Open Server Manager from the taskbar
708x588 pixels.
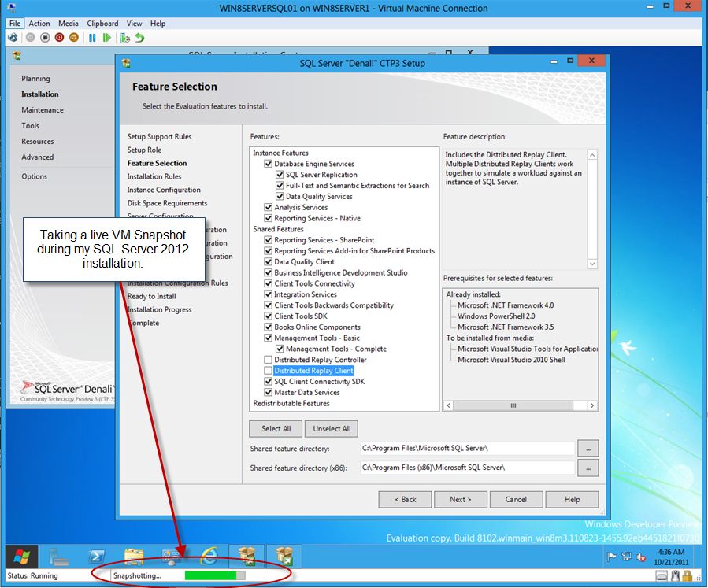[59, 557]
